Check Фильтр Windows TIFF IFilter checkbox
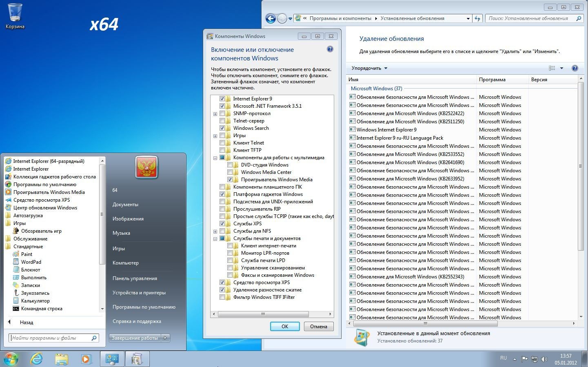 click(222, 297)
